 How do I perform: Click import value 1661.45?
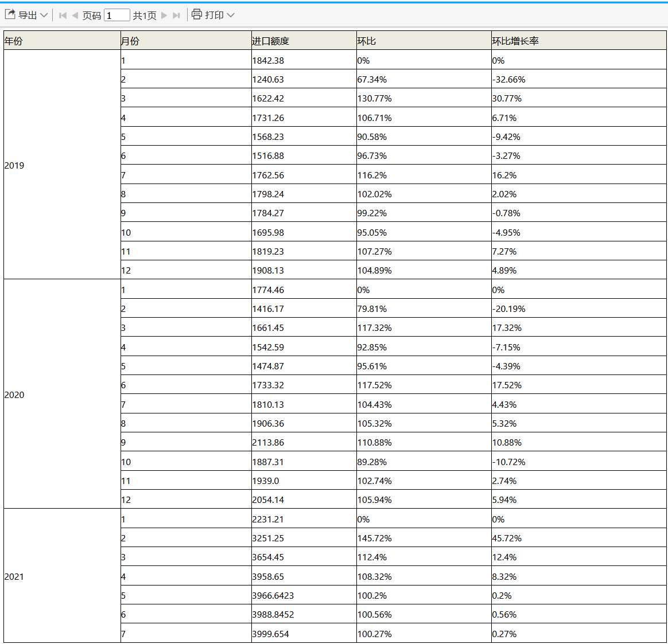click(304, 327)
